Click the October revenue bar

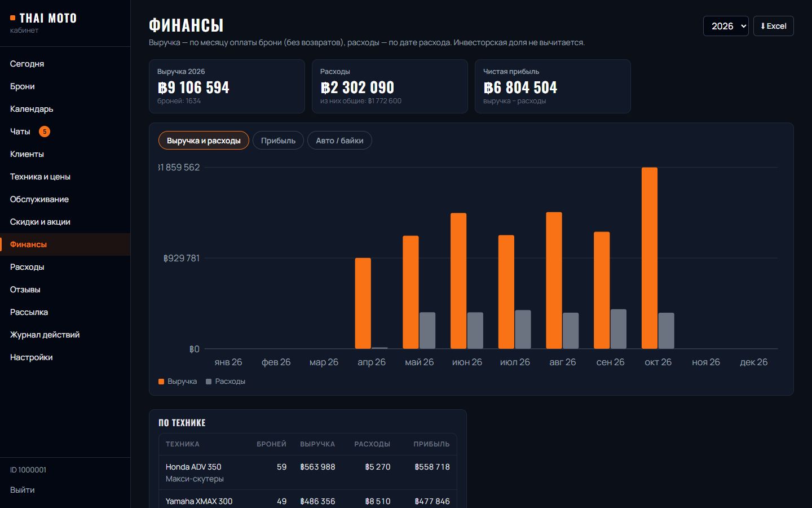click(650, 258)
